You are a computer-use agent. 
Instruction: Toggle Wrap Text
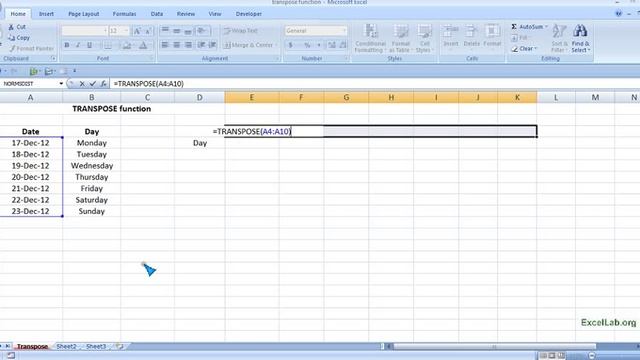pyautogui.click(x=241, y=31)
